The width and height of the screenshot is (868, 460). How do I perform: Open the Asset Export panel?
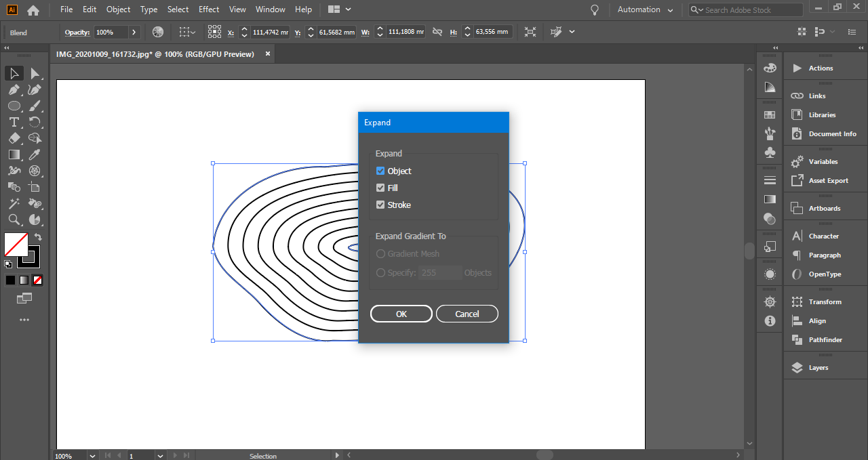[x=828, y=181]
